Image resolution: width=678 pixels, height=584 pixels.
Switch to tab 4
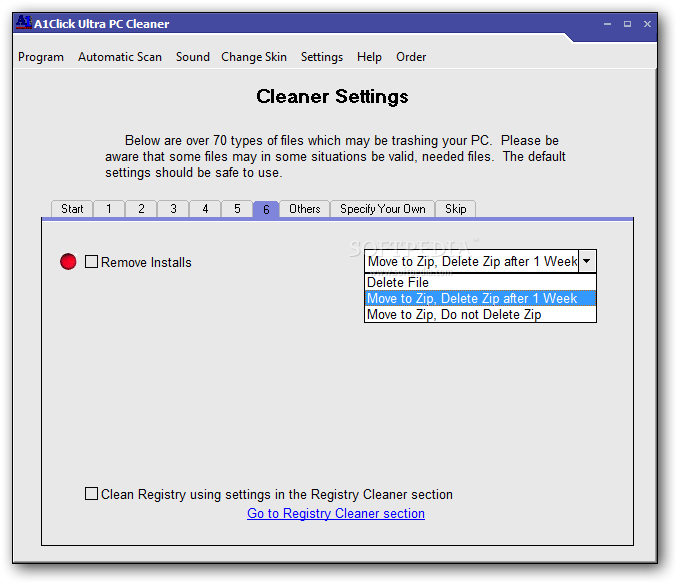tap(205, 209)
